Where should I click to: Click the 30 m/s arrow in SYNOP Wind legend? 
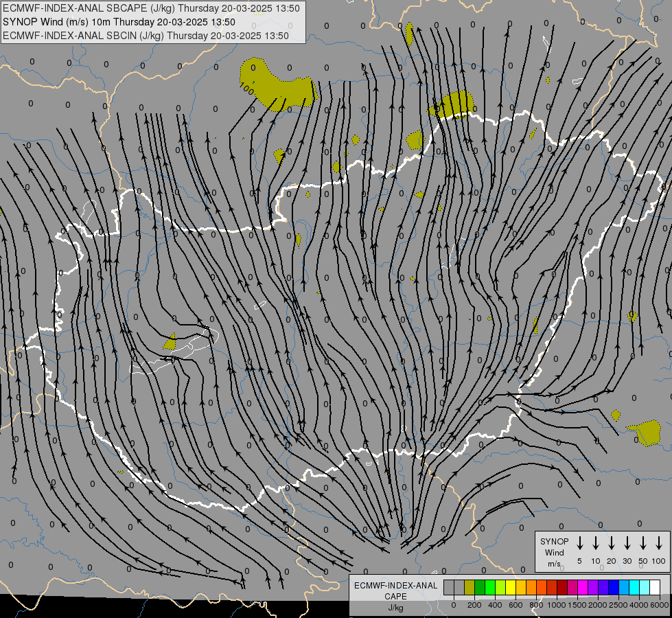pyautogui.click(x=627, y=542)
